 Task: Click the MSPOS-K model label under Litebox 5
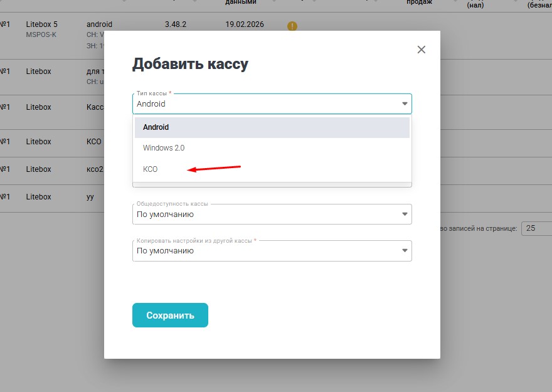41,34
